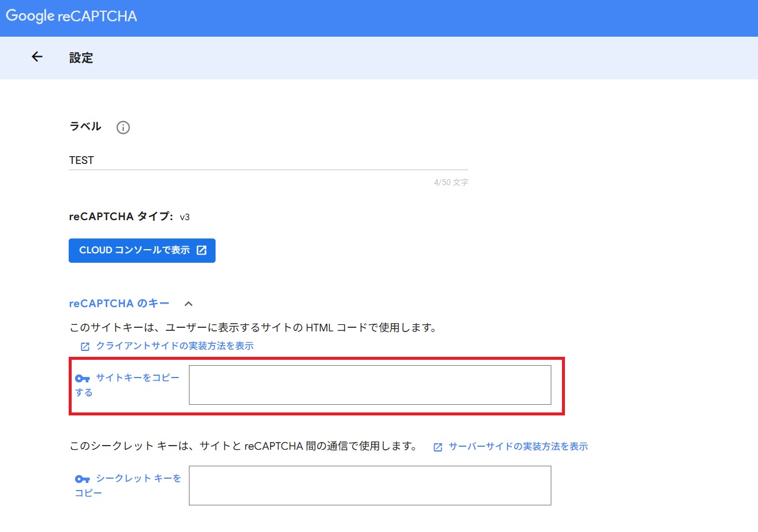Select the TEST text in the label field
758x532 pixels.
[82, 160]
